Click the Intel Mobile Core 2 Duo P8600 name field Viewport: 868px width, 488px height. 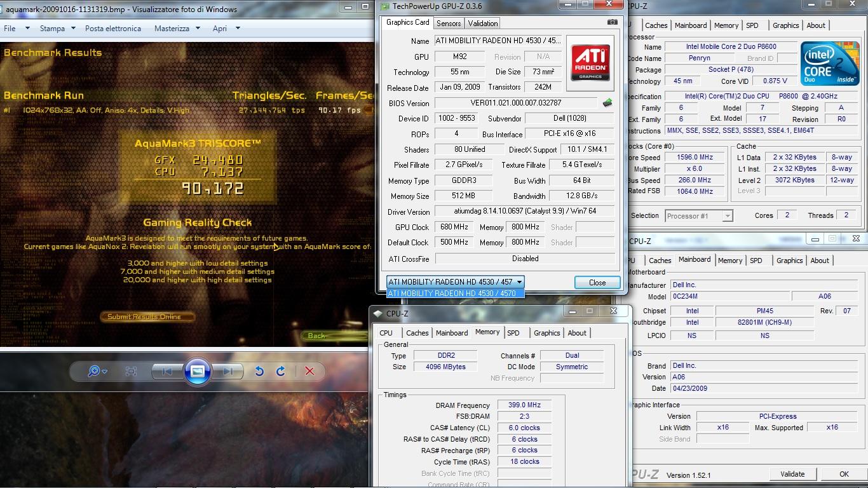pyautogui.click(x=731, y=47)
